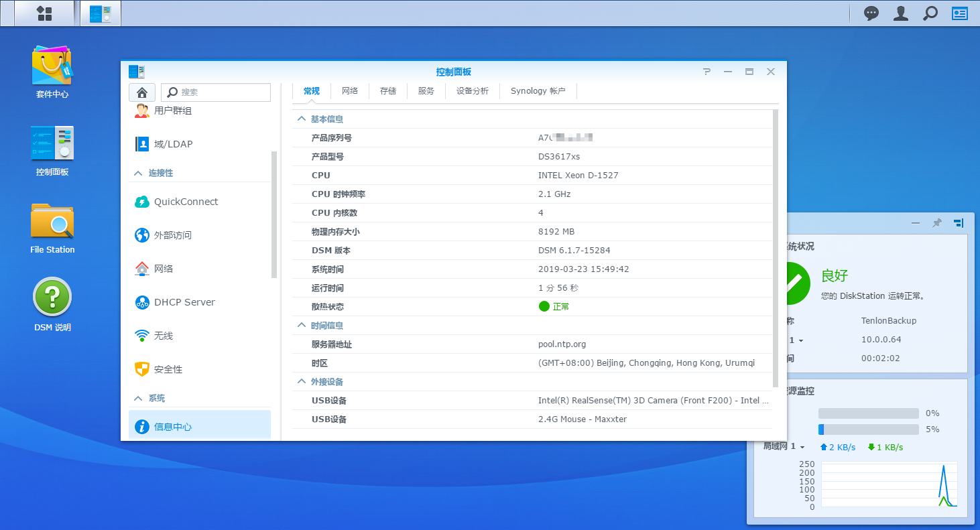Click the memory usage bar showing 5%
Image resolution: width=980 pixels, height=530 pixels.
[869, 429]
